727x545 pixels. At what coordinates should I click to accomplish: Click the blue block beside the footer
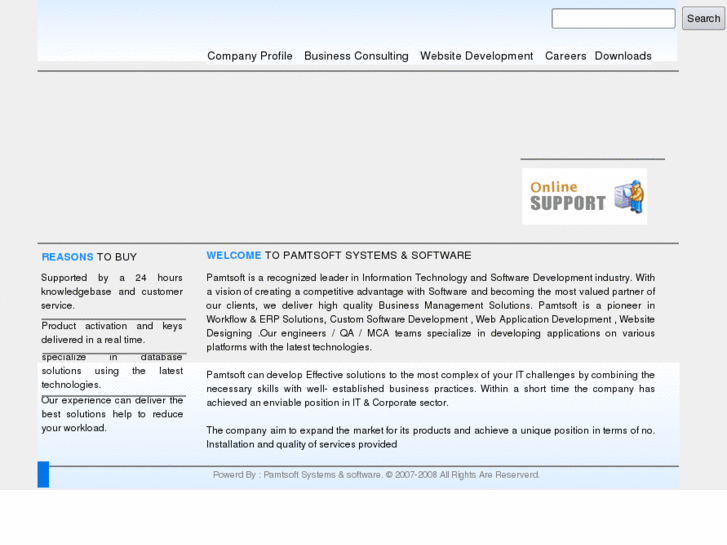[x=43, y=474]
